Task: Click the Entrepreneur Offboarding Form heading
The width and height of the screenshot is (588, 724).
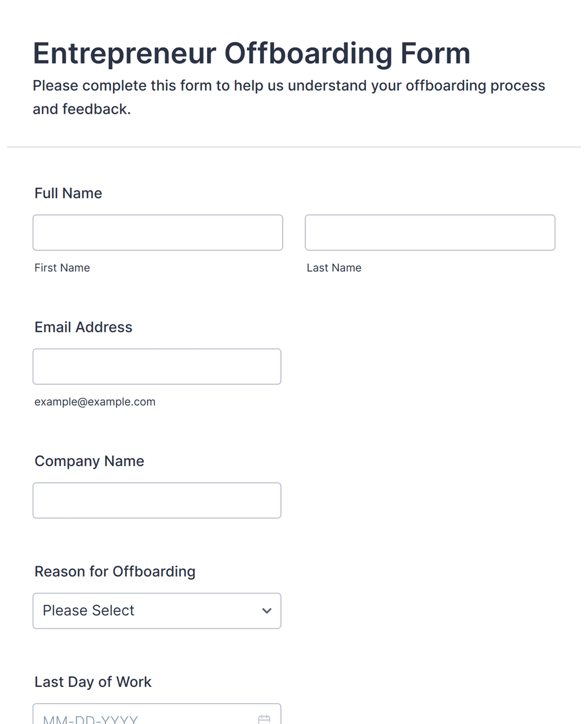Action: [251, 54]
